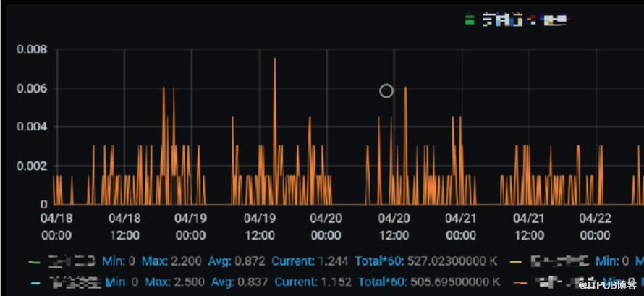Click the circle marker near the 0.006 gridline
644x296 pixels.
pyautogui.click(x=386, y=90)
